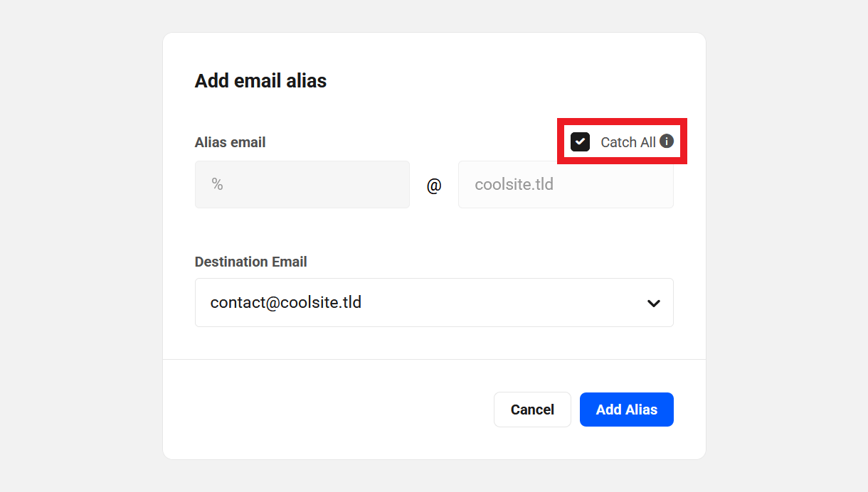Click the Catch All label text
The image size is (868, 492).
(628, 142)
